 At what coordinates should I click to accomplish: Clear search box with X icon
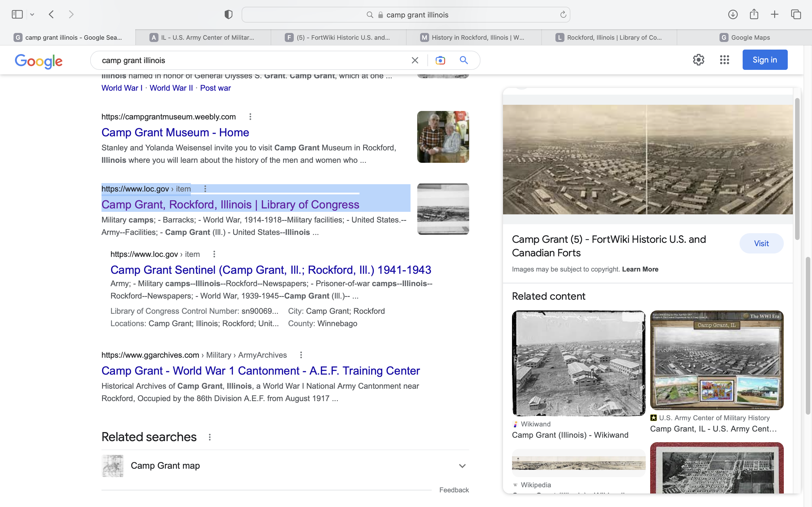(x=415, y=60)
